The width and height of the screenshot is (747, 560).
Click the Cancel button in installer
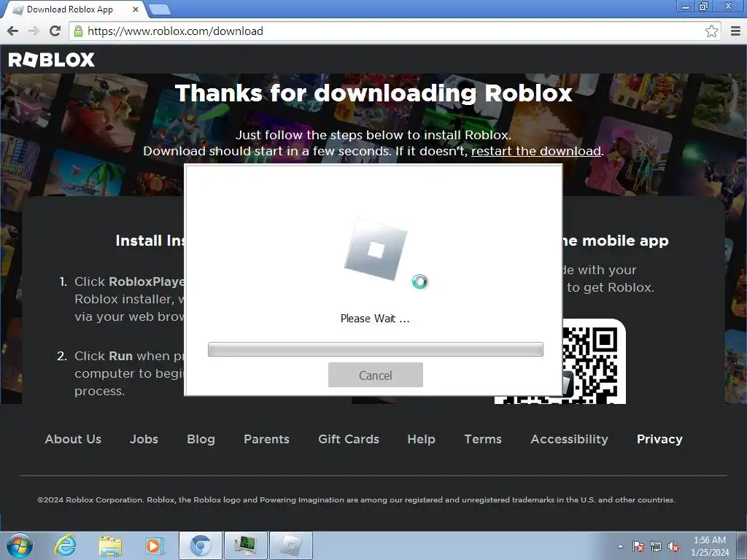(x=376, y=375)
